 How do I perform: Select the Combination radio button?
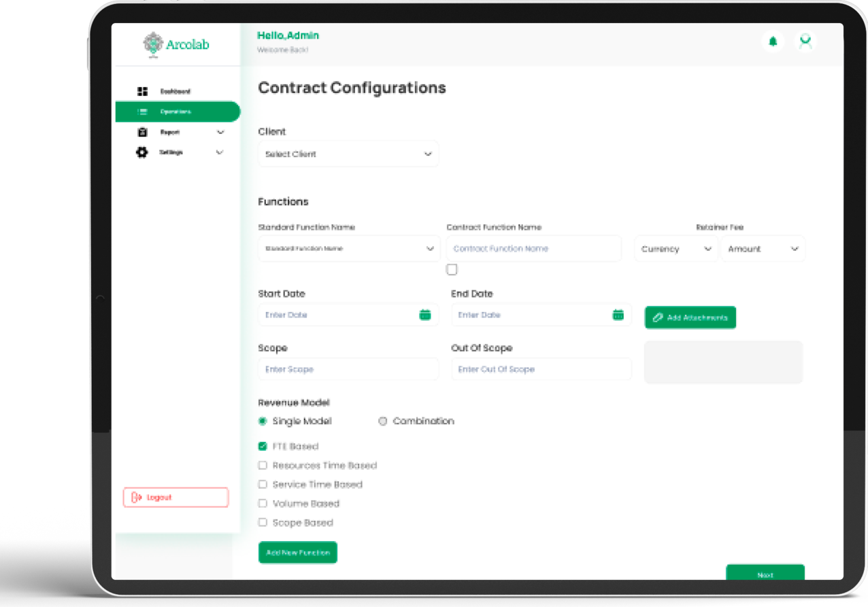tap(382, 421)
